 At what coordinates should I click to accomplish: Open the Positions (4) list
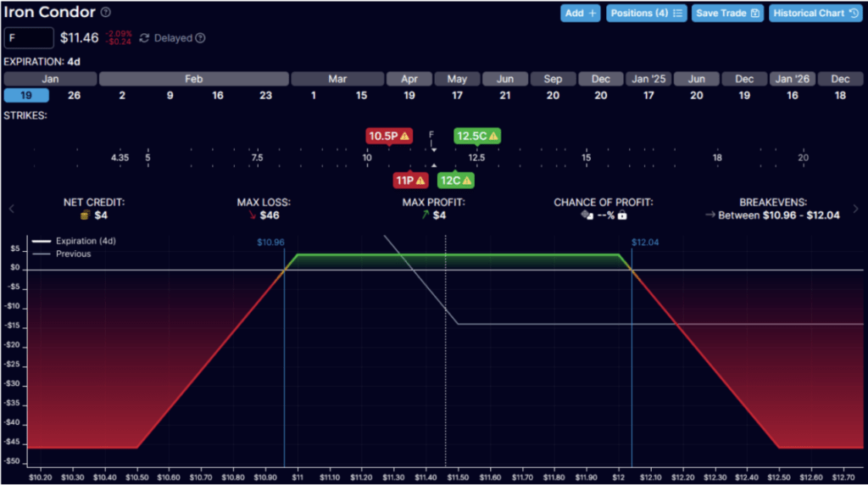[x=646, y=14]
